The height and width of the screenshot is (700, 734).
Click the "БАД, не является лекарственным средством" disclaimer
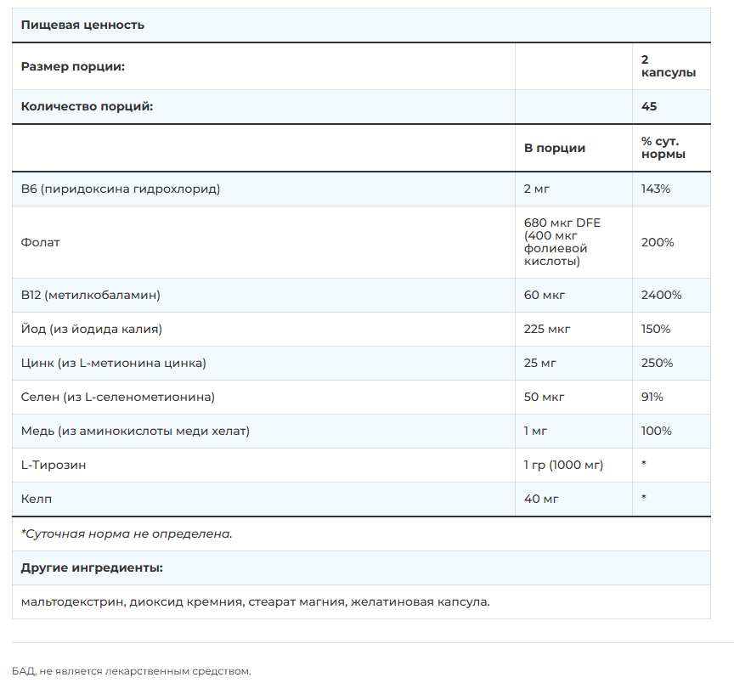tap(132, 671)
